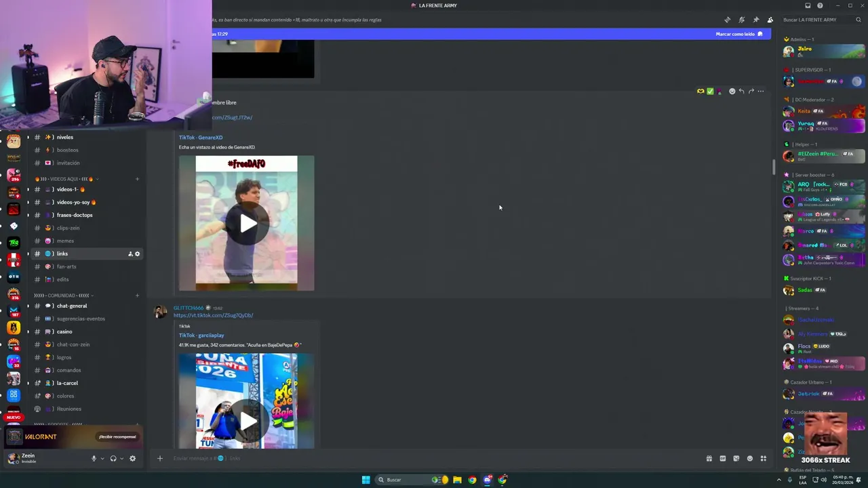Image resolution: width=868 pixels, height=488 pixels.
Task: Add yellow heart quick reaction
Action: coord(701,91)
